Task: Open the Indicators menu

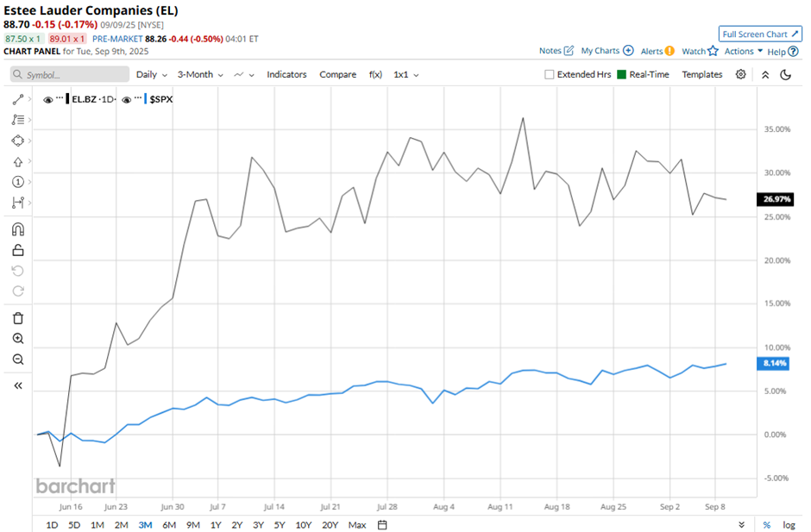Action: coord(286,74)
